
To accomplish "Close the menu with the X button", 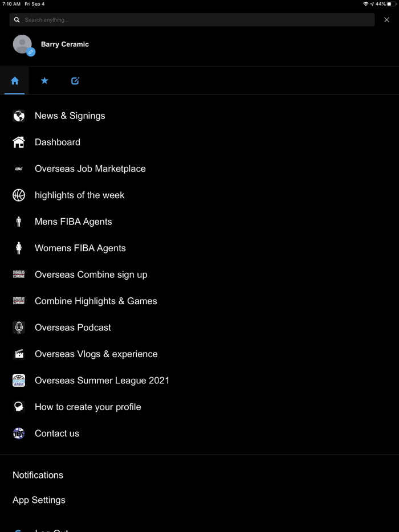I will tap(386, 20).
